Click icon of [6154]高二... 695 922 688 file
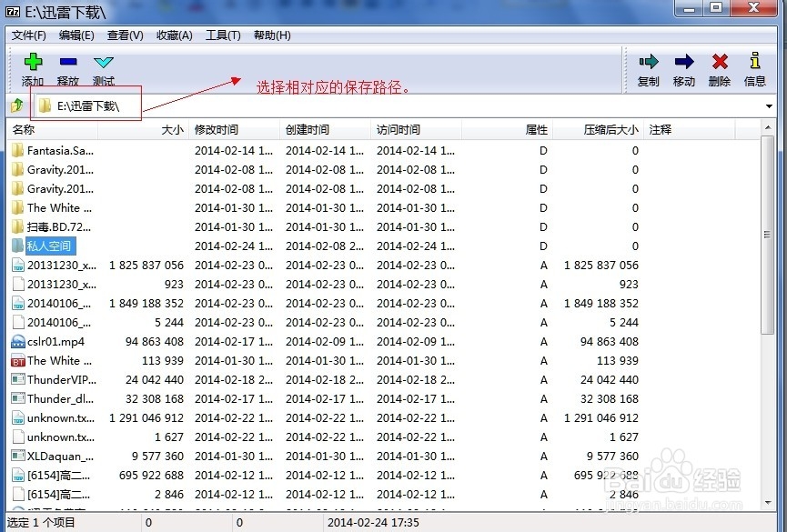This screenshot has width=787, height=532. point(18,476)
